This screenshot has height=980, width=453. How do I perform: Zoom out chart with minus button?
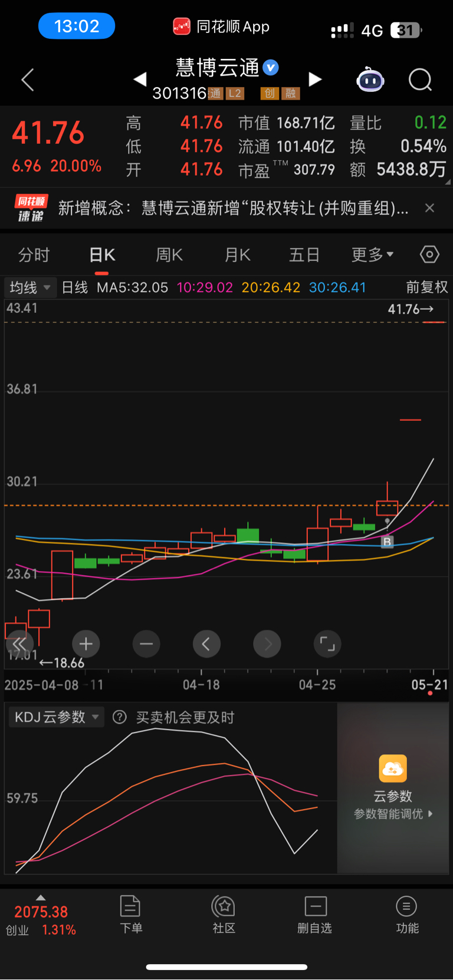tap(146, 644)
